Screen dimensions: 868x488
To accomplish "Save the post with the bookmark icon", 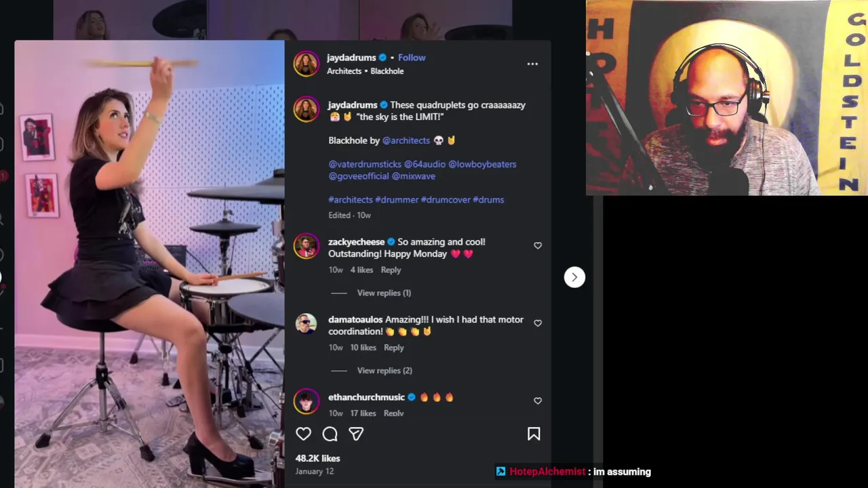I will tap(534, 434).
